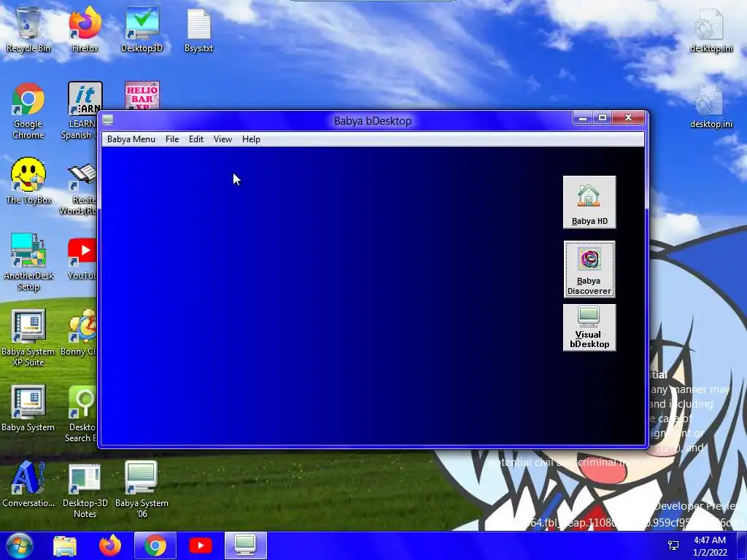
Task: Launch Babya HD from bDesktop
Action: coord(589,203)
